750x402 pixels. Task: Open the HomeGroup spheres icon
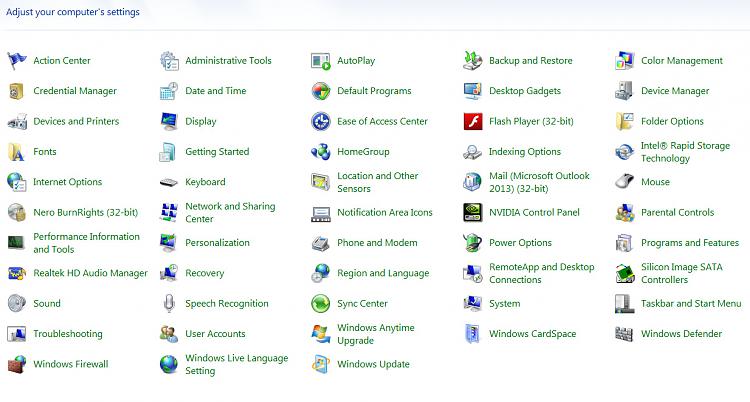320,152
